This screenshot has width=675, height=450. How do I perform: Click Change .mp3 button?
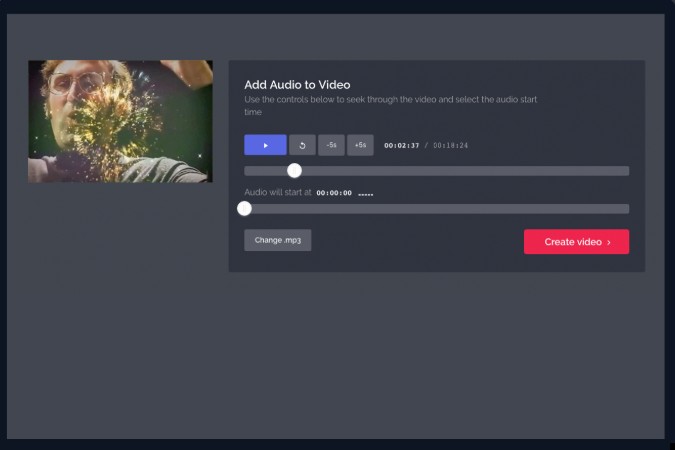[x=278, y=240]
